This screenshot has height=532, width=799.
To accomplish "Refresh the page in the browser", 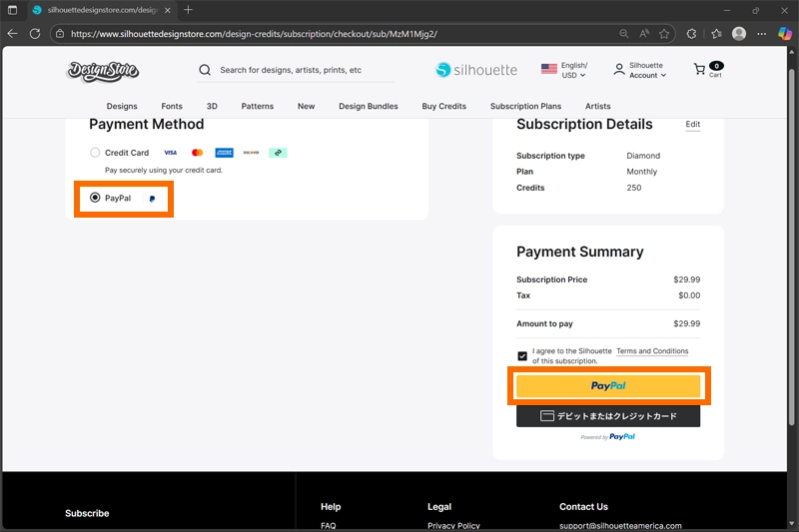I will (x=35, y=33).
